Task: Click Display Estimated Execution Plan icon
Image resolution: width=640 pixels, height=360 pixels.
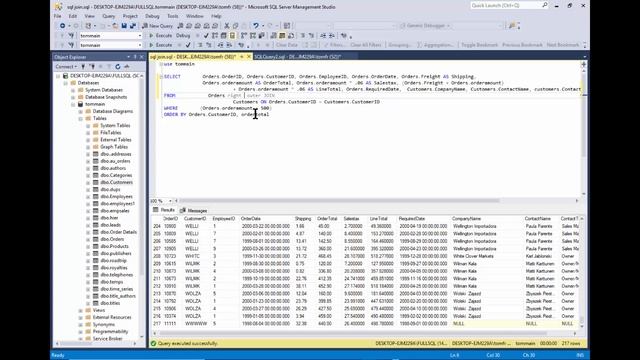Action: pos(215,36)
